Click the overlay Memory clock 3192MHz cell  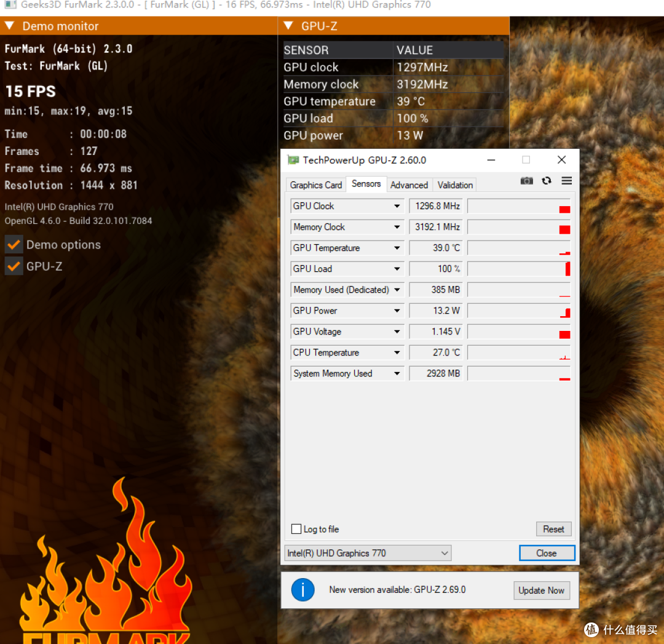click(449, 84)
